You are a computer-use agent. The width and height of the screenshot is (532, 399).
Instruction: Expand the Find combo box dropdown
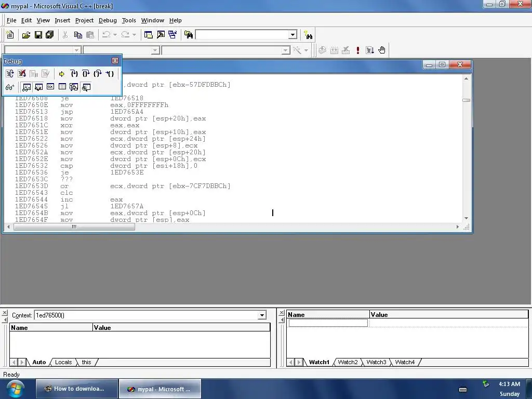(292, 35)
